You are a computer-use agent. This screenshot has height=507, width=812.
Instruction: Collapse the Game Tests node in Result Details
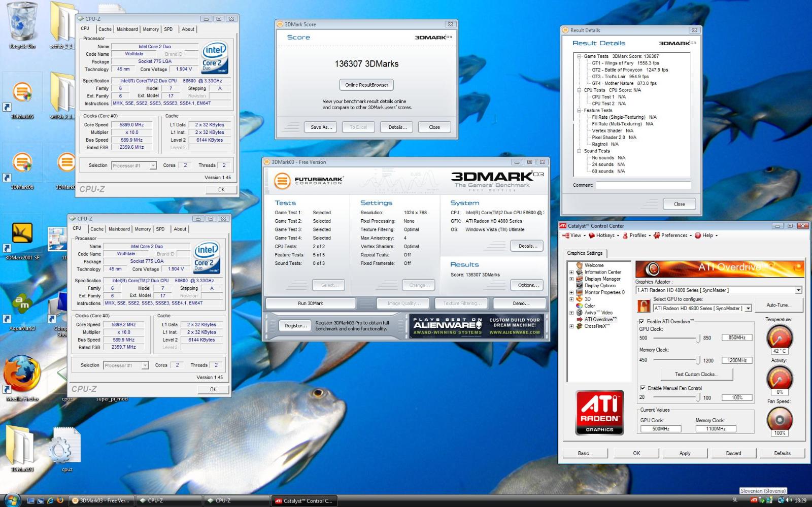pyautogui.click(x=579, y=56)
